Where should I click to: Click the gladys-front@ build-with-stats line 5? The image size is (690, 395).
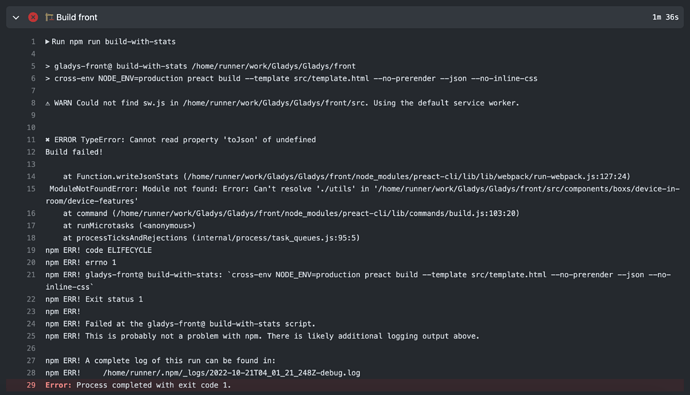(200, 66)
